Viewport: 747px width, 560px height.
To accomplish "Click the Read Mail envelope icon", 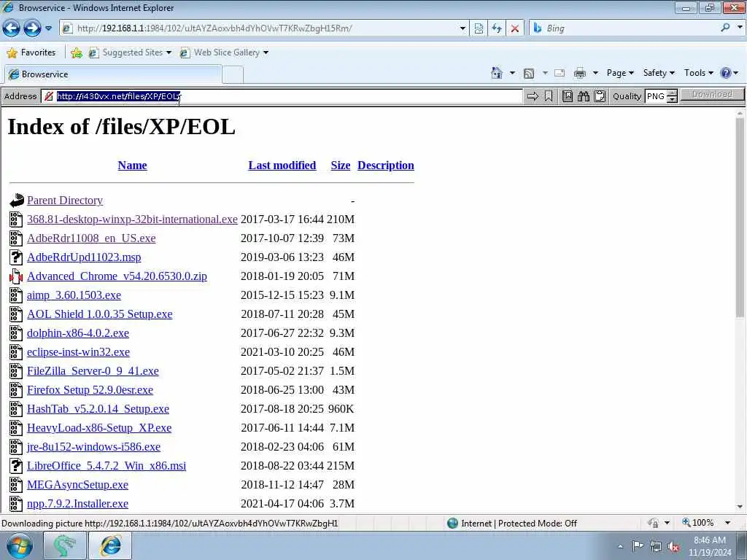I will [x=560, y=73].
